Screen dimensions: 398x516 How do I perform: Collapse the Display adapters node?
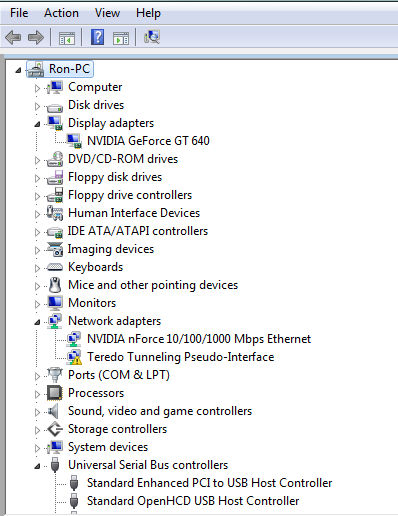[37, 124]
